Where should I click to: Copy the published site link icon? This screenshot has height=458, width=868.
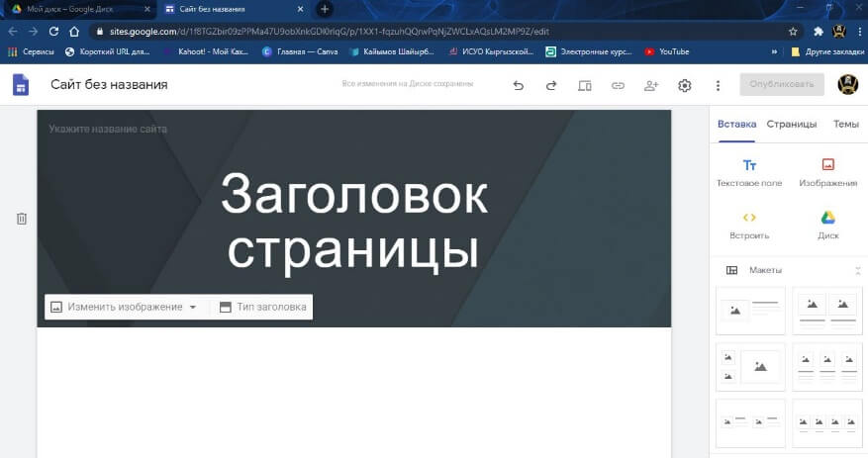pos(618,86)
